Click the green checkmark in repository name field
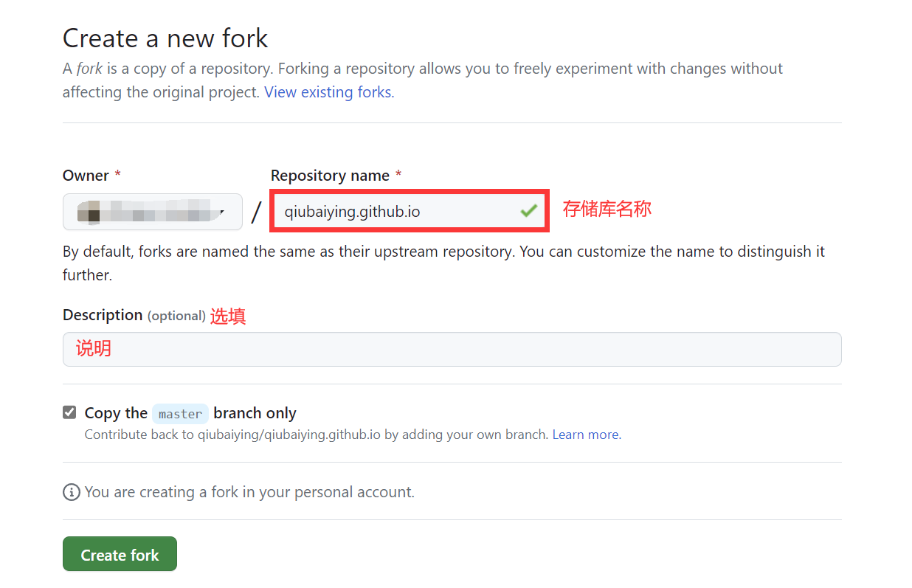 click(528, 212)
